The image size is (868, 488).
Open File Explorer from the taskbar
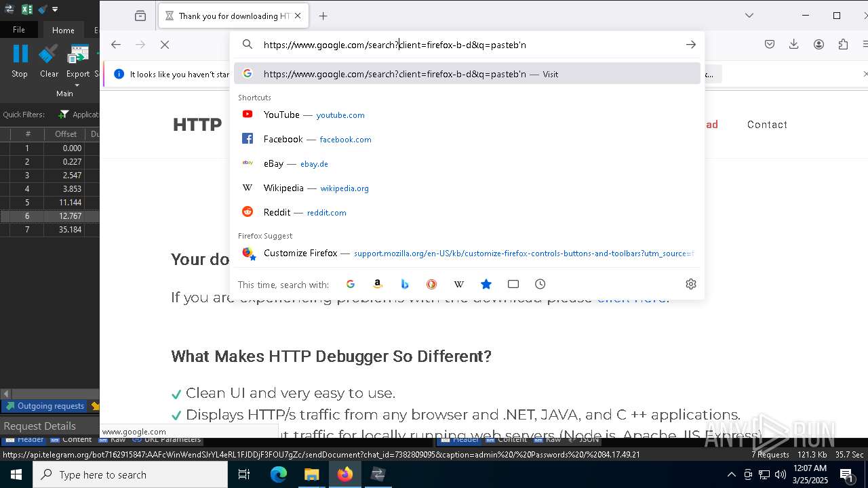(x=312, y=474)
